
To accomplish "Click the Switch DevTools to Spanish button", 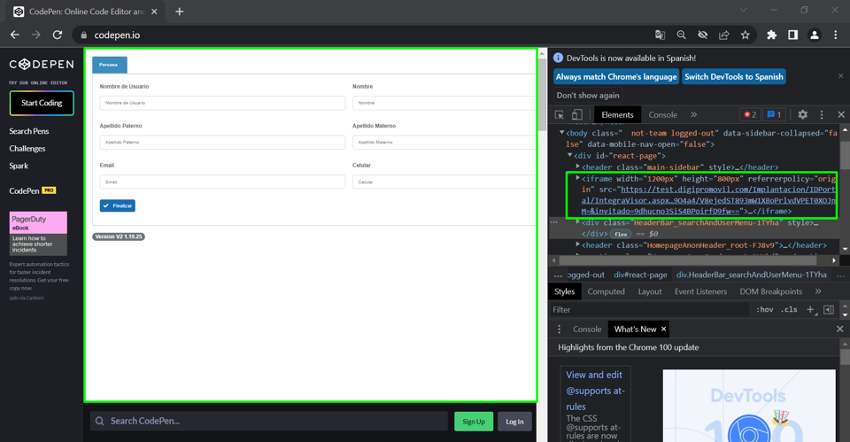I will [734, 77].
